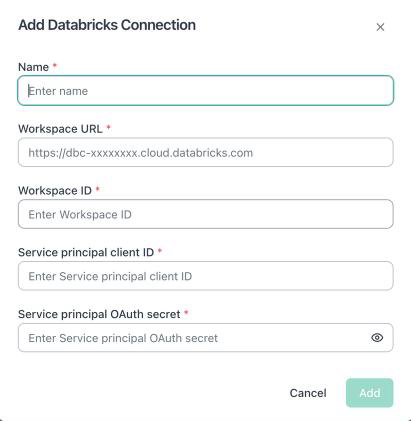The height and width of the screenshot is (421, 411).
Task: Click the asterisk beside OAuth secret label
Action: pyautogui.click(x=186, y=312)
